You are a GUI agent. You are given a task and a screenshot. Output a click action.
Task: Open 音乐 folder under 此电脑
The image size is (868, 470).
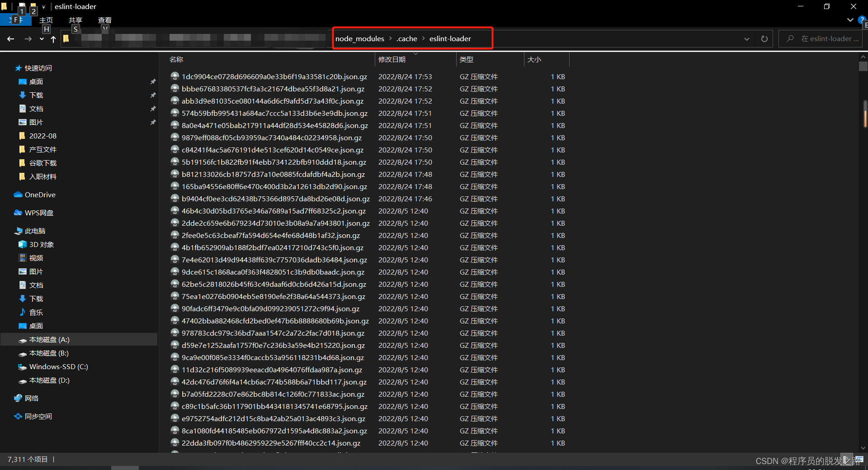(36, 312)
